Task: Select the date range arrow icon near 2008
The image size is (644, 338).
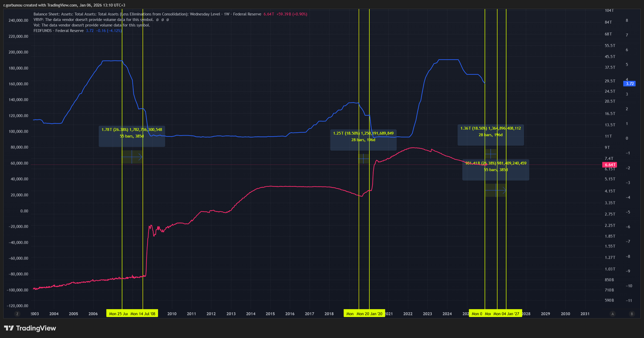Action: pos(140,157)
